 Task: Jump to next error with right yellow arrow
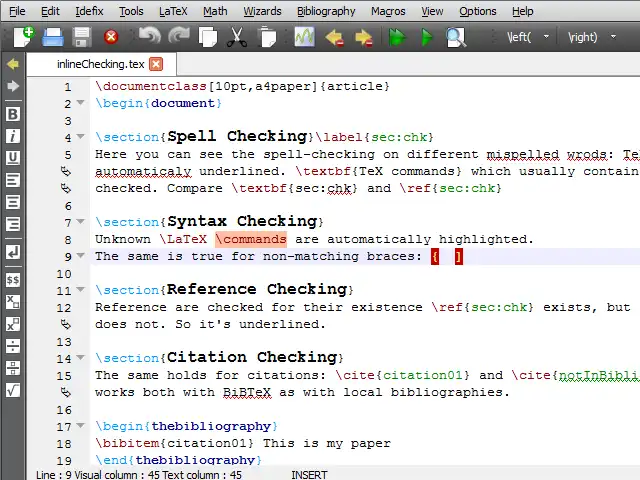click(x=364, y=38)
